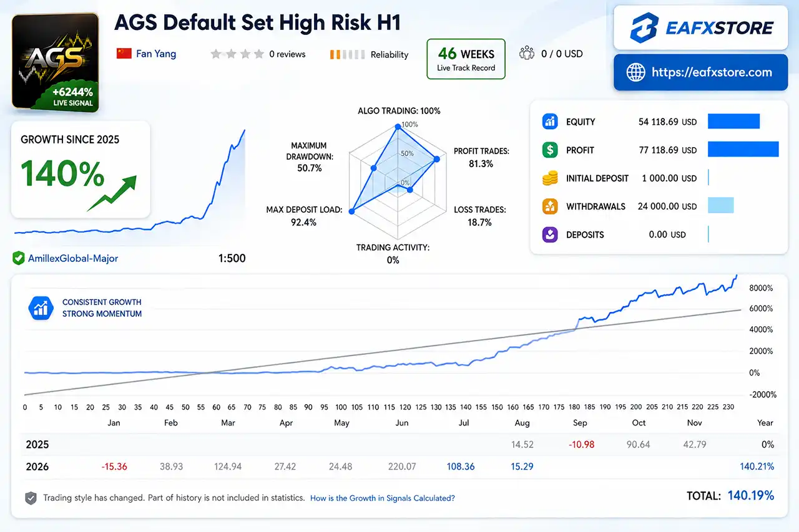Open the Fan Yang author link

click(x=156, y=54)
